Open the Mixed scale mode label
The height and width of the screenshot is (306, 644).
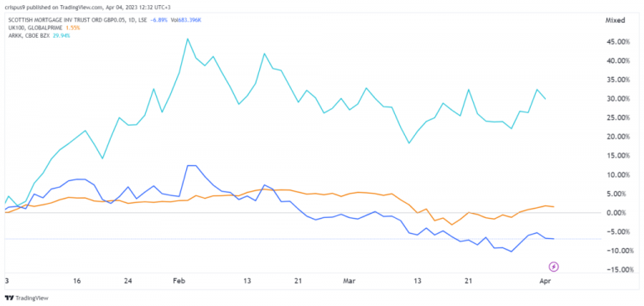click(615, 20)
